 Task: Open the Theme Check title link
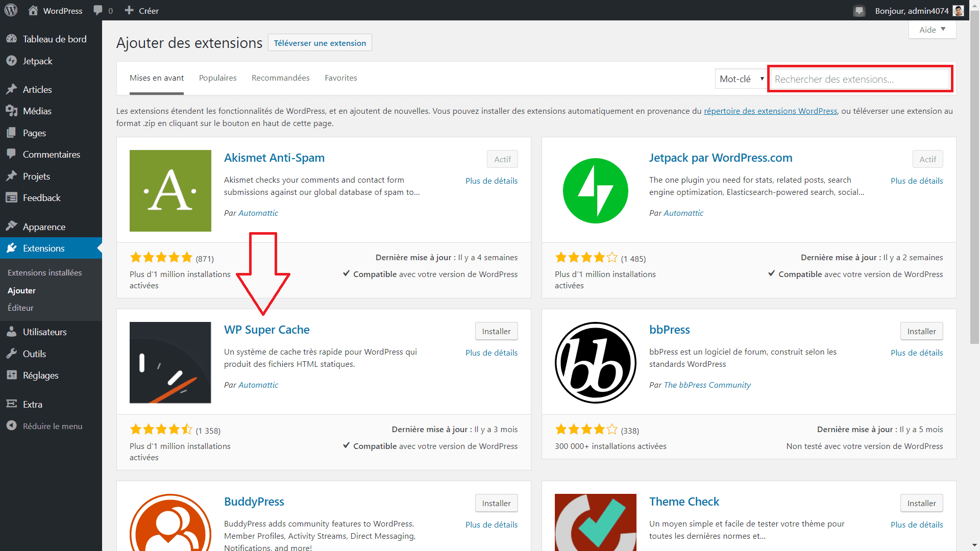(684, 502)
